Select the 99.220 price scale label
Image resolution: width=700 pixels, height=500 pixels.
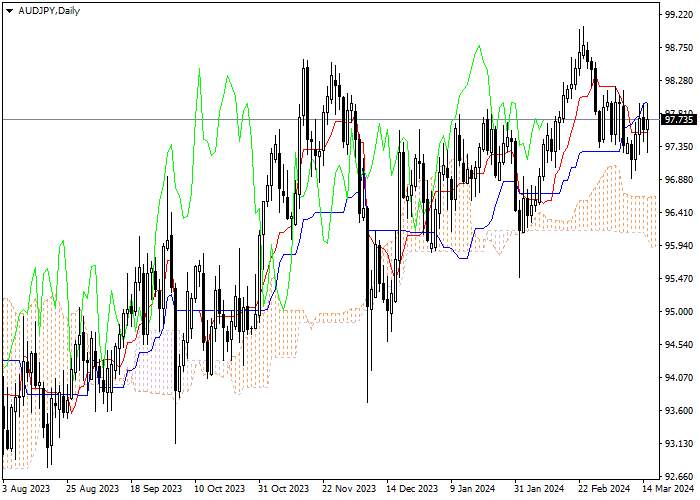679,15
